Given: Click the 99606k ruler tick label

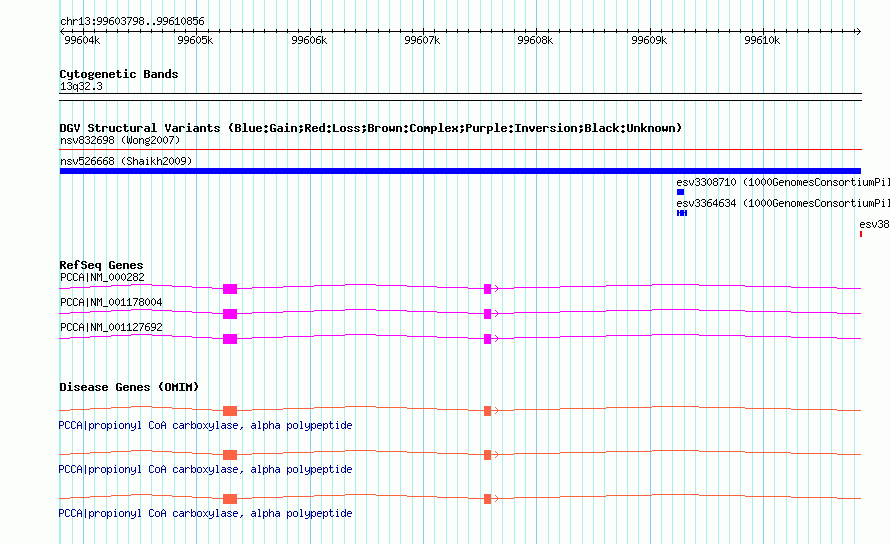Looking at the screenshot, I should [x=309, y=40].
